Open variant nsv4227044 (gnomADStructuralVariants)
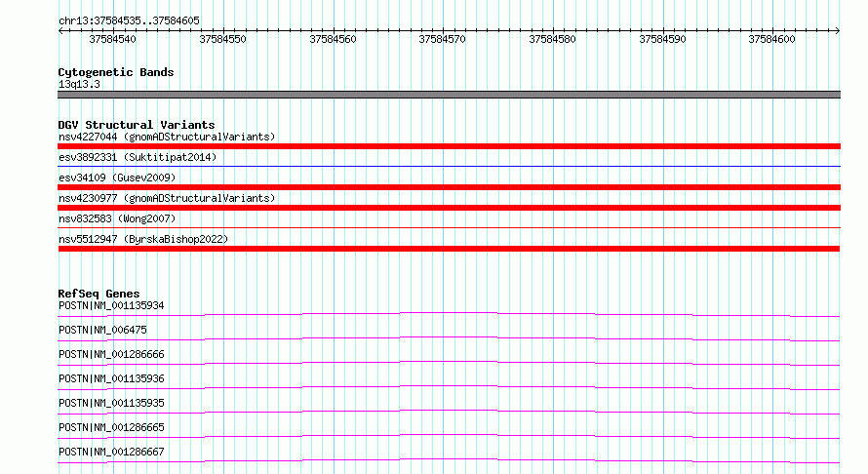The image size is (868, 474). (167, 137)
